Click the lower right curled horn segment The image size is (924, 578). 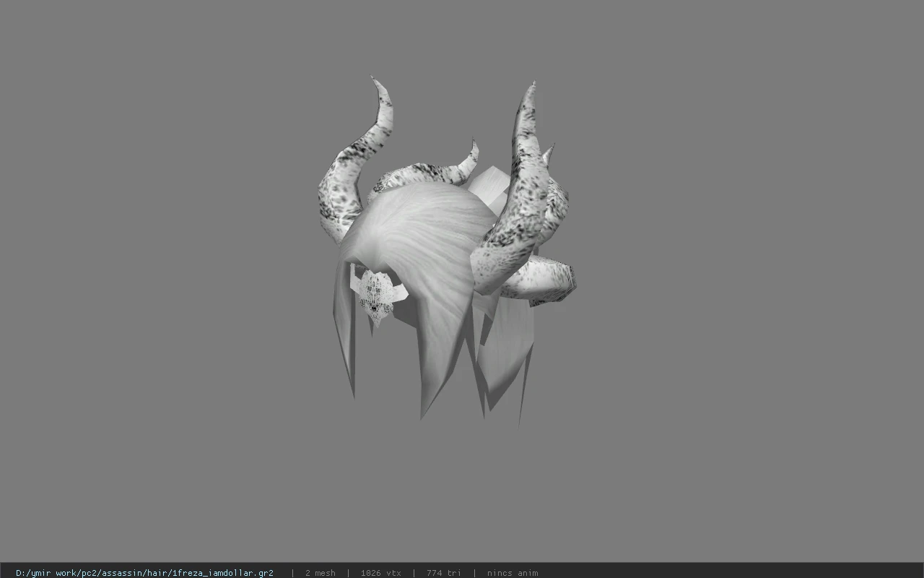click(540, 278)
